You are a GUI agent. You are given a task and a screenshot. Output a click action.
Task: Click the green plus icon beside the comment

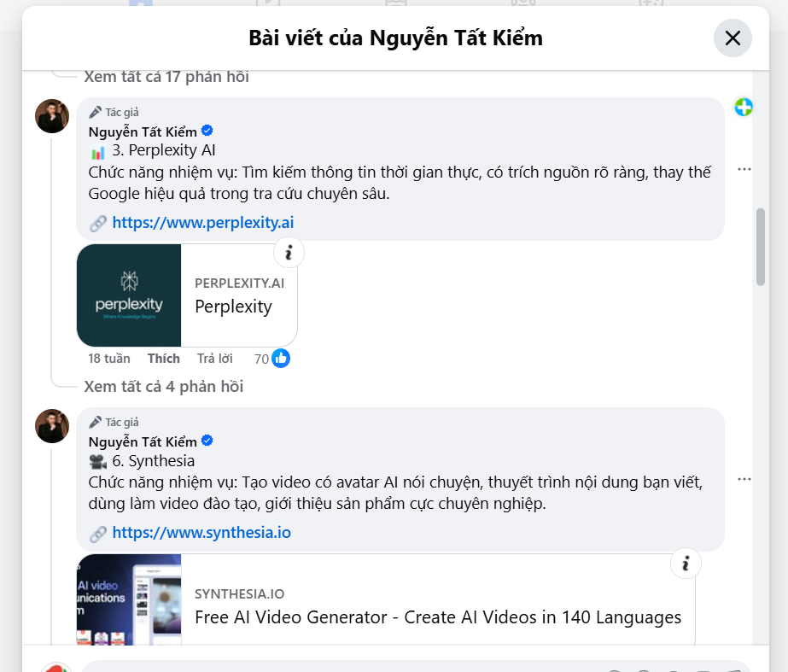pyautogui.click(x=744, y=108)
